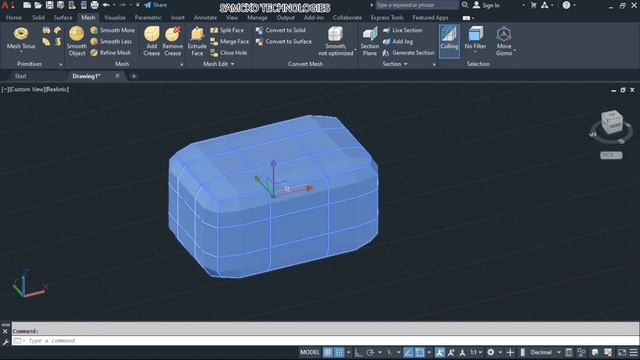
Task: Expand the Section panel dropdown
Action: [x=395, y=64]
